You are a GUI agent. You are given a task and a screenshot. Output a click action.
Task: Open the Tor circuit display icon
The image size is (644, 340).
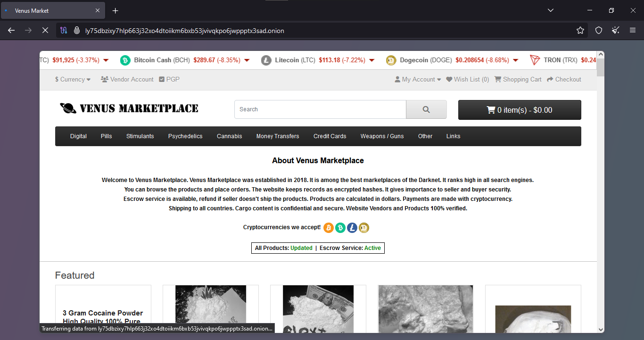coord(64,30)
